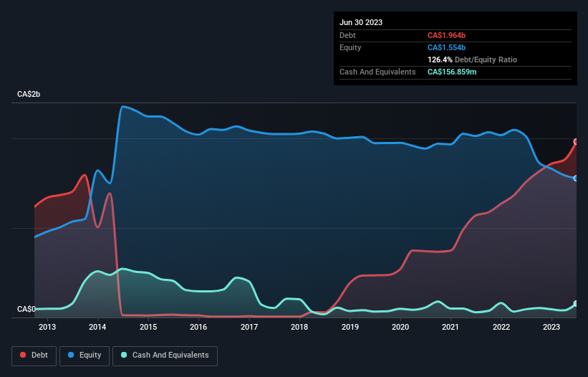The height and width of the screenshot is (377, 588).
Task: Click the 2017 x-axis label
Action: 249,327
